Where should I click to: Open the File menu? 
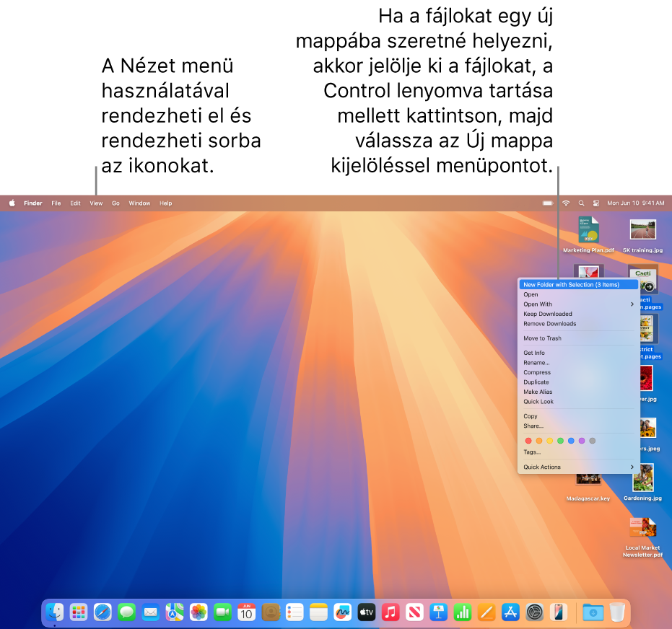point(56,203)
